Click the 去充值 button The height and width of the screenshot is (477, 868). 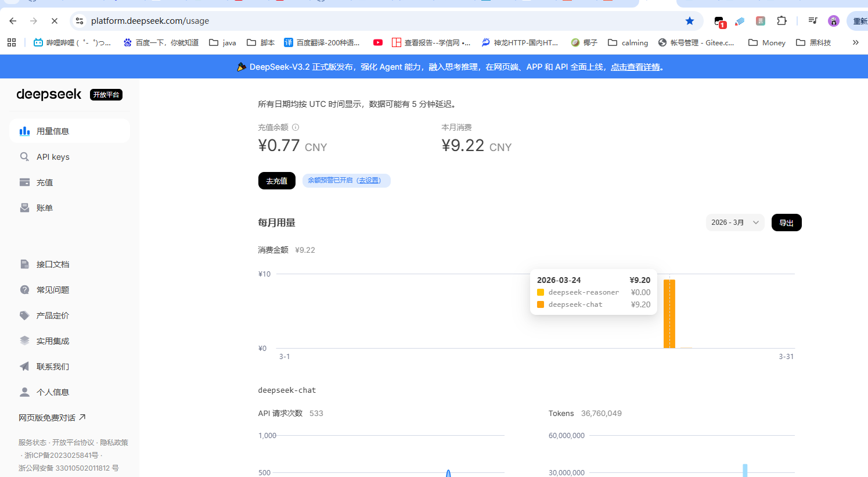[x=277, y=181]
